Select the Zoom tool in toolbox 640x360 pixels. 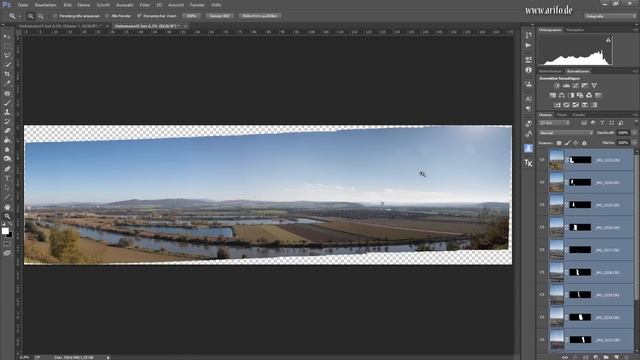click(x=7, y=216)
